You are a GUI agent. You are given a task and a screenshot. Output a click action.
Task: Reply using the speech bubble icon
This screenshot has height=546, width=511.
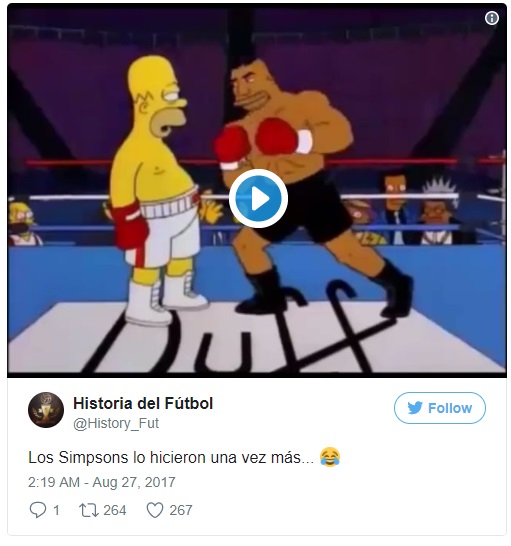[38, 510]
